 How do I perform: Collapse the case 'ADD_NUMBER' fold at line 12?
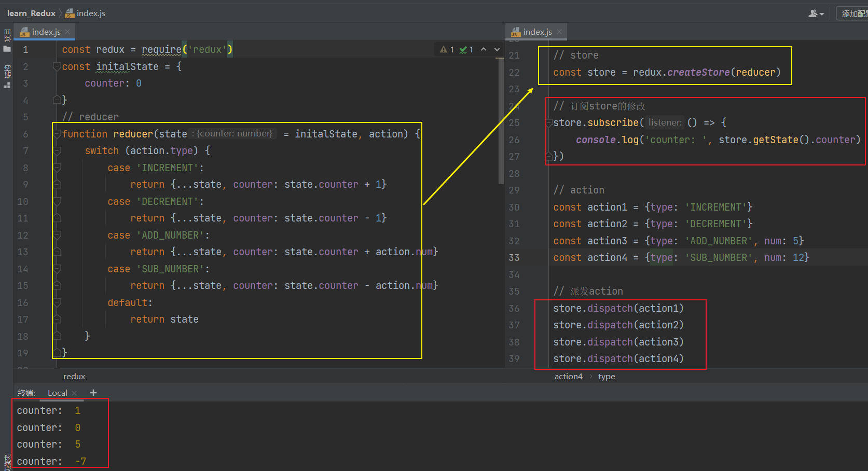tap(57, 235)
